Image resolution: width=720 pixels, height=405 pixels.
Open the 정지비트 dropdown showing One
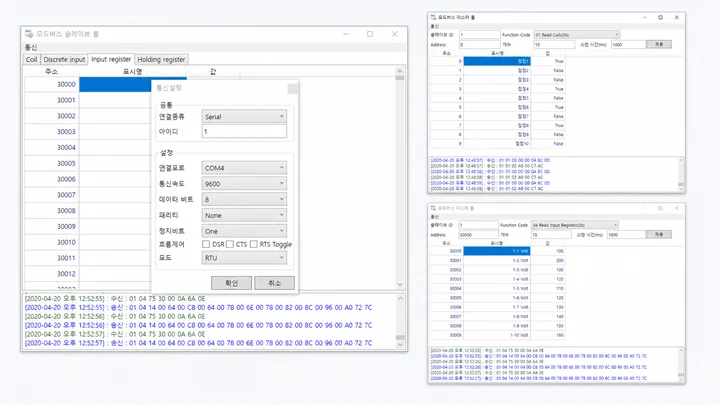244,231
